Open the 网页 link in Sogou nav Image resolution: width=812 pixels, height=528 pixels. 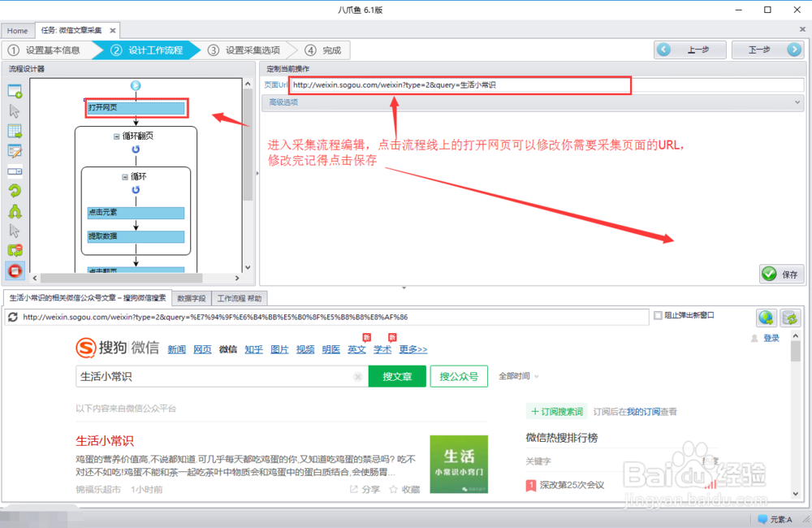(202, 349)
